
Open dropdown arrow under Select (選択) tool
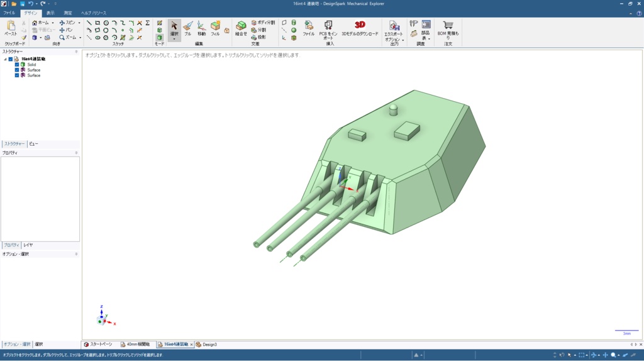(x=174, y=39)
